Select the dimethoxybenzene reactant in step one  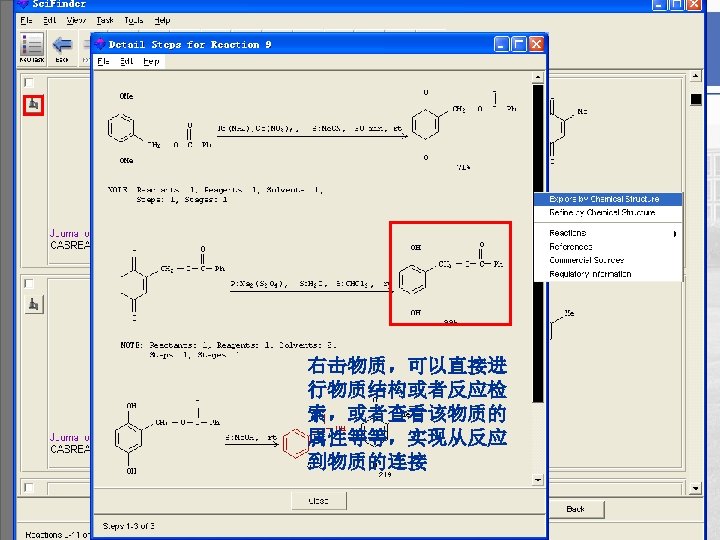pyautogui.click(x=159, y=128)
